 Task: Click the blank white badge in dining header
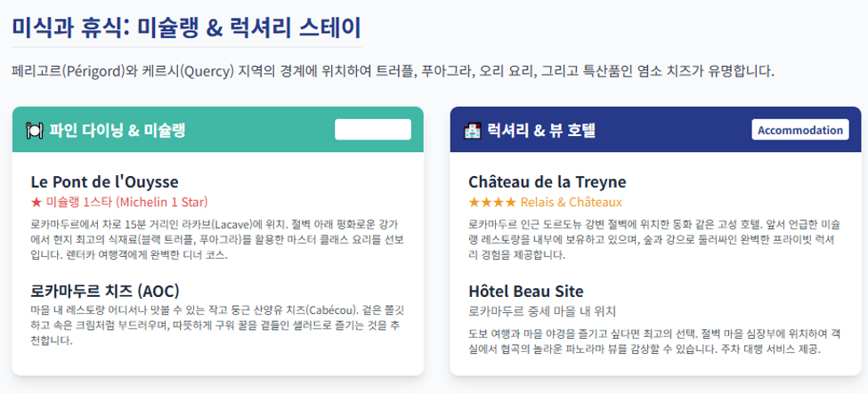(x=373, y=130)
